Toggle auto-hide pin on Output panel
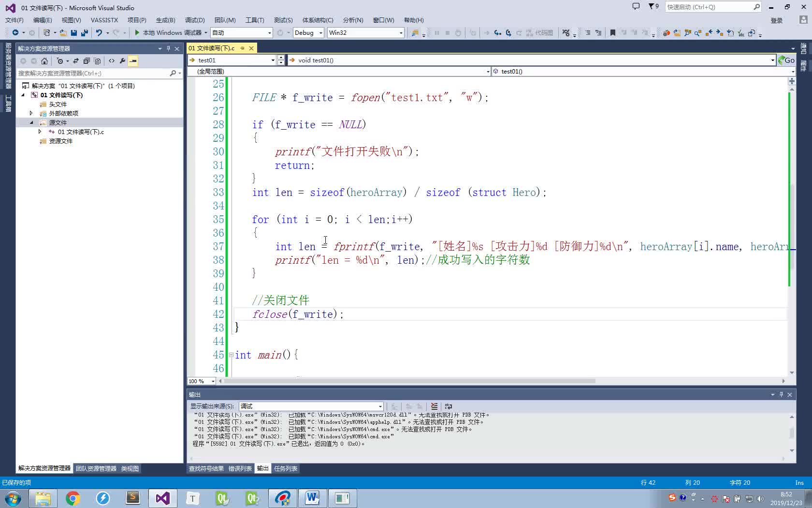 click(x=781, y=395)
